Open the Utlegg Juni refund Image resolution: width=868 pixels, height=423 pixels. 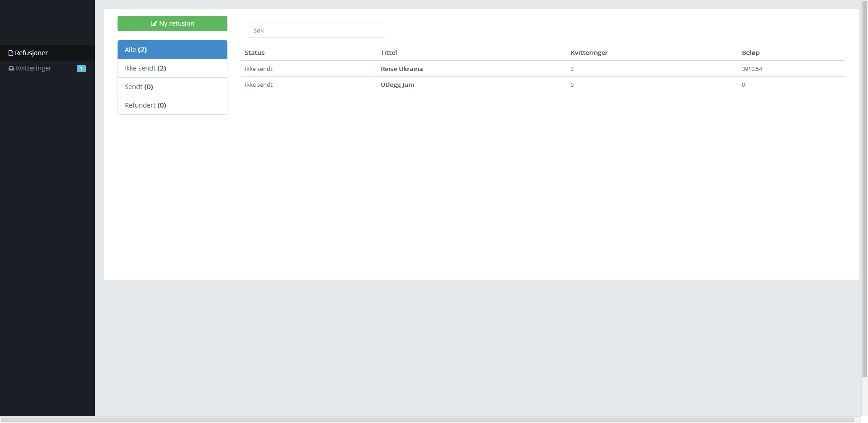pyautogui.click(x=397, y=85)
